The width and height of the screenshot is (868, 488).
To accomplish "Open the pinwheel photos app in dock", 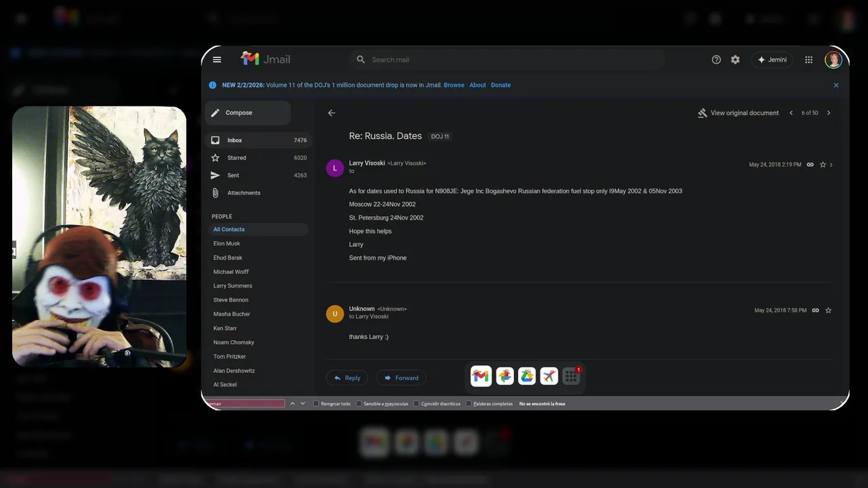I will point(505,376).
